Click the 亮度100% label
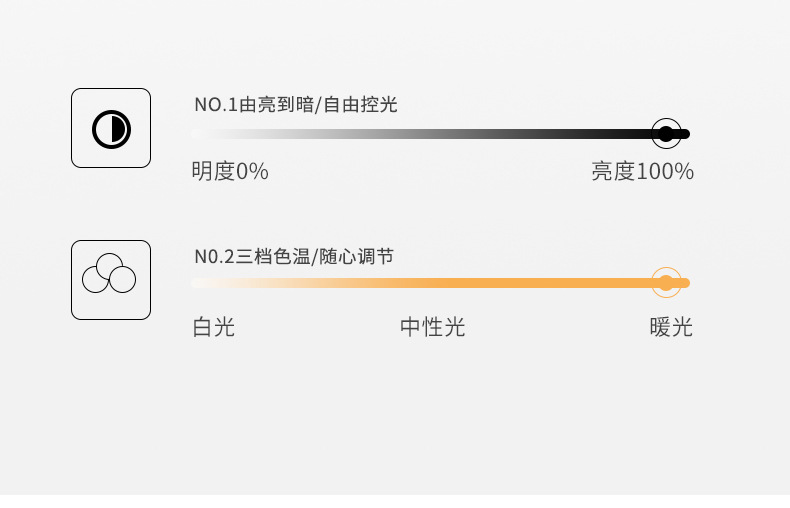 click(642, 172)
